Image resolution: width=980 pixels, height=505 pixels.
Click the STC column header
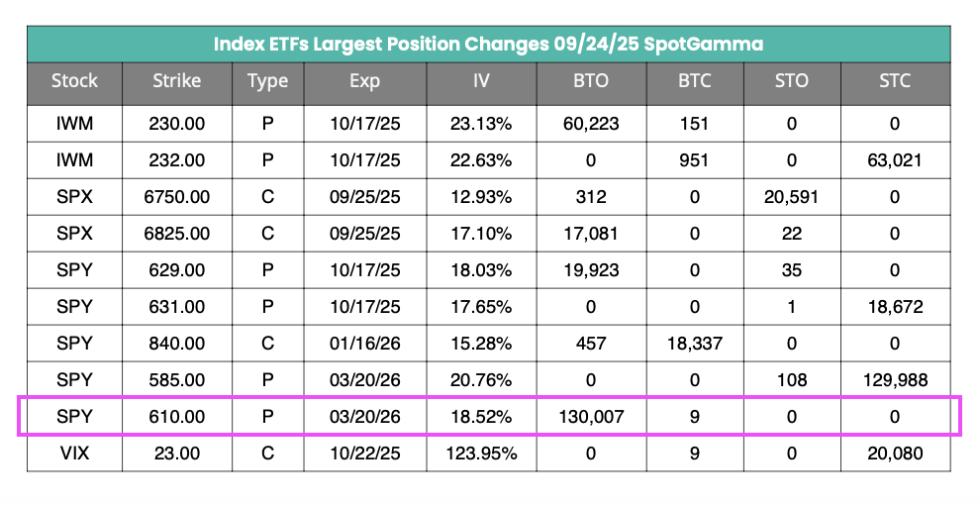click(894, 81)
